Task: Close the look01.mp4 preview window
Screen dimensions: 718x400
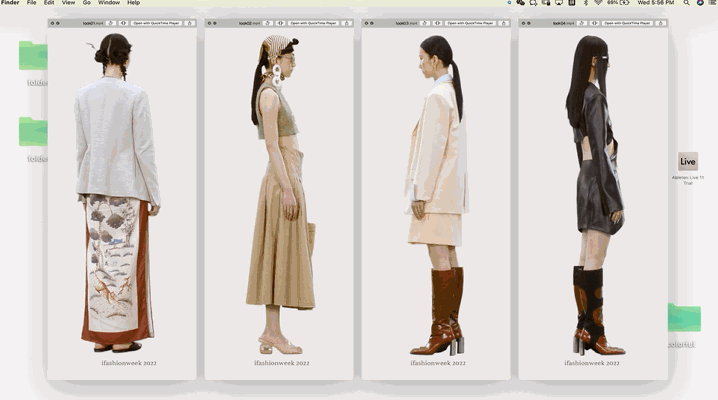Action: 52,23
